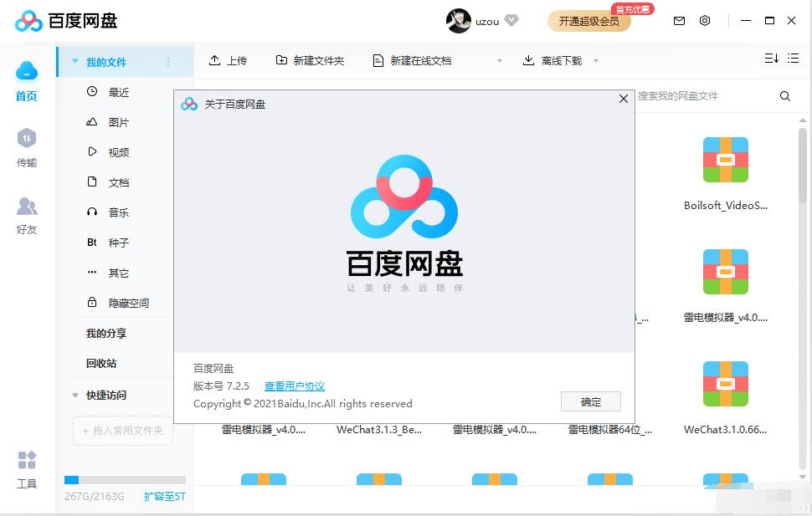Open the Tools (工具) grid icon
This screenshot has height=516, width=812.
point(27,460)
